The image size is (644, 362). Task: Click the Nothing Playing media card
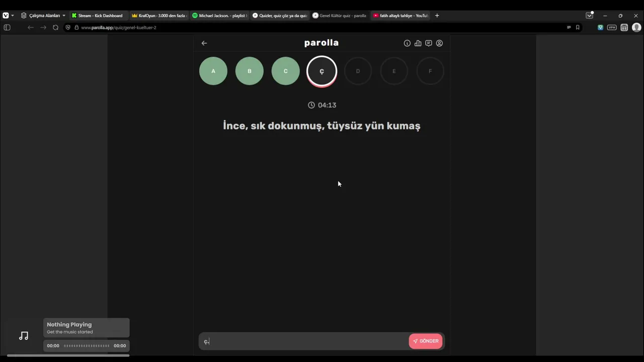pyautogui.click(x=87, y=328)
